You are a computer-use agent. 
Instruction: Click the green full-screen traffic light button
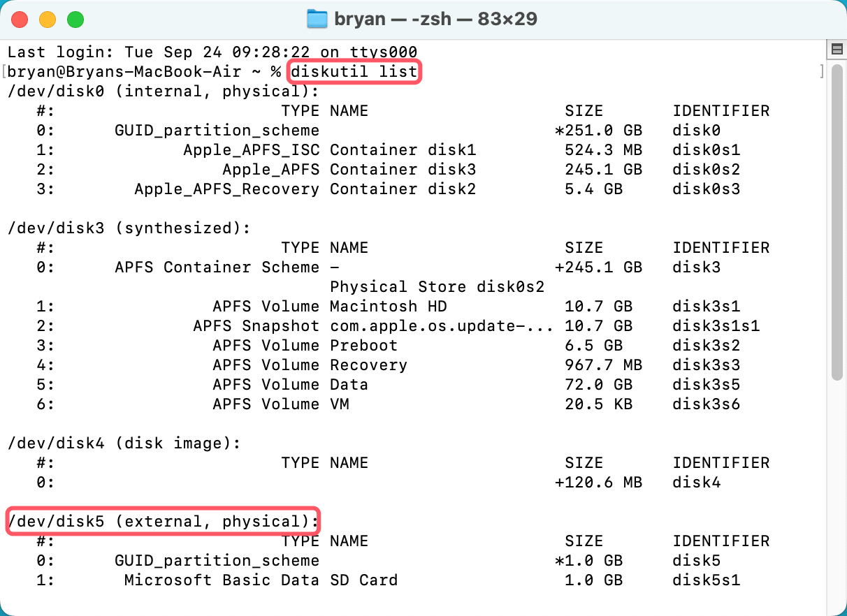[x=76, y=20]
